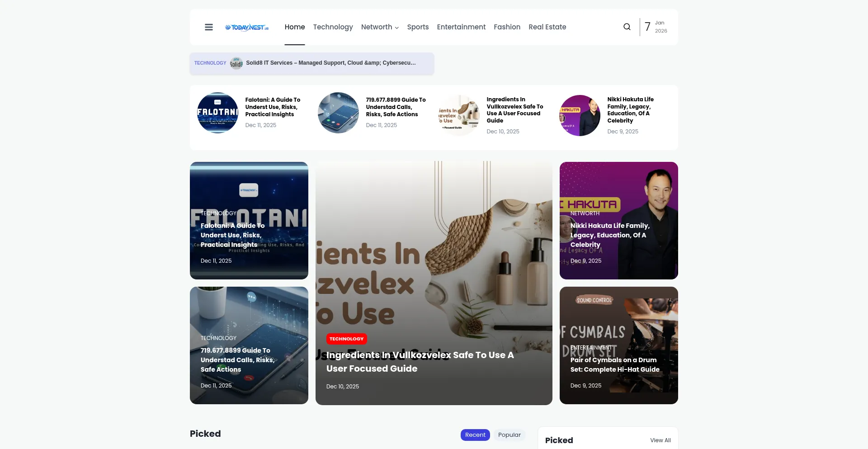This screenshot has height=449, width=868.
Task: Open the Pair of Cymbals article card
Action: coord(614,365)
